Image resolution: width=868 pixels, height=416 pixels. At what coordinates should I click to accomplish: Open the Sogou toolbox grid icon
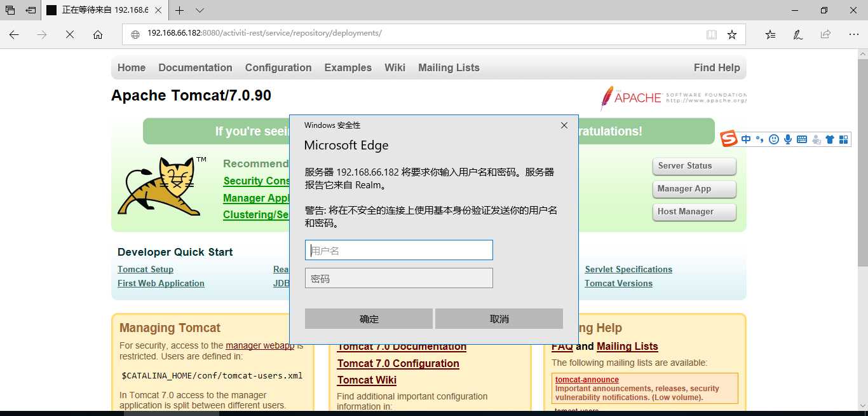[x=844, y=139]
